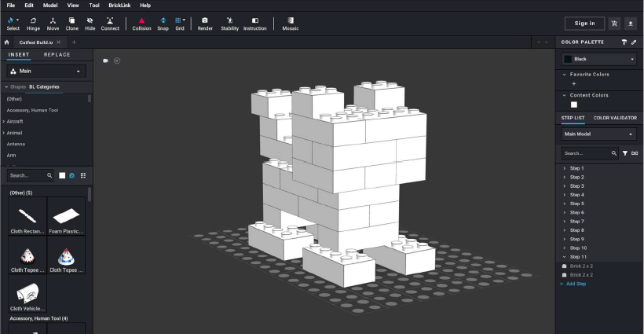Screen dimensions: 644x334
Task: Activate the Clone tool
Action: click(72, 23)
